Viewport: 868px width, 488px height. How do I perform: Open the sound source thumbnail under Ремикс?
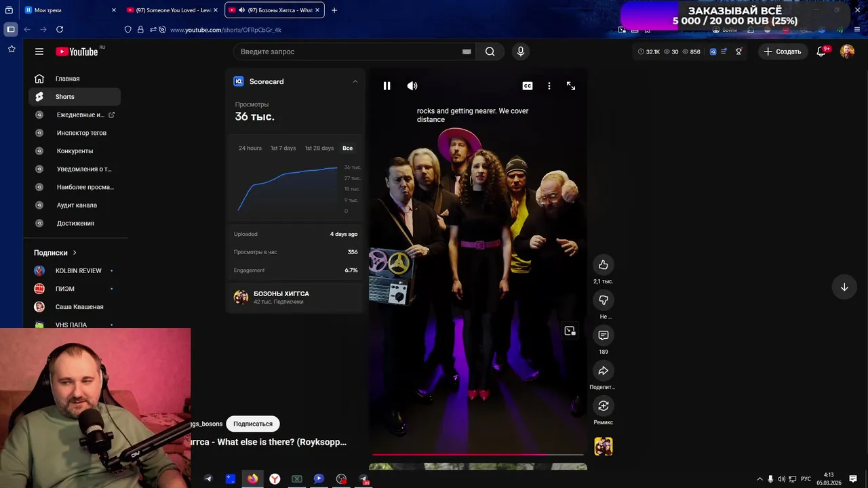point(604,446)
